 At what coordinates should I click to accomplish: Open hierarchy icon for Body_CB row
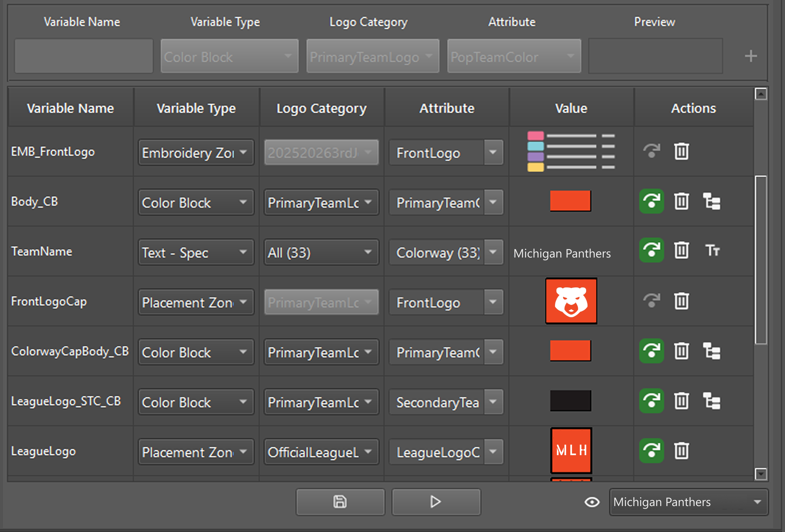click(x=712, y=201)
